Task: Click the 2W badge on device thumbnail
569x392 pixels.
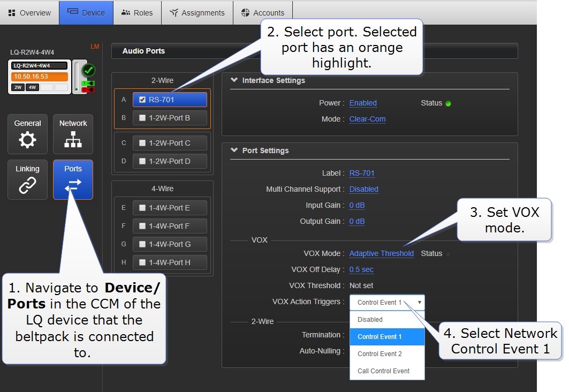Action: [18, 87]
